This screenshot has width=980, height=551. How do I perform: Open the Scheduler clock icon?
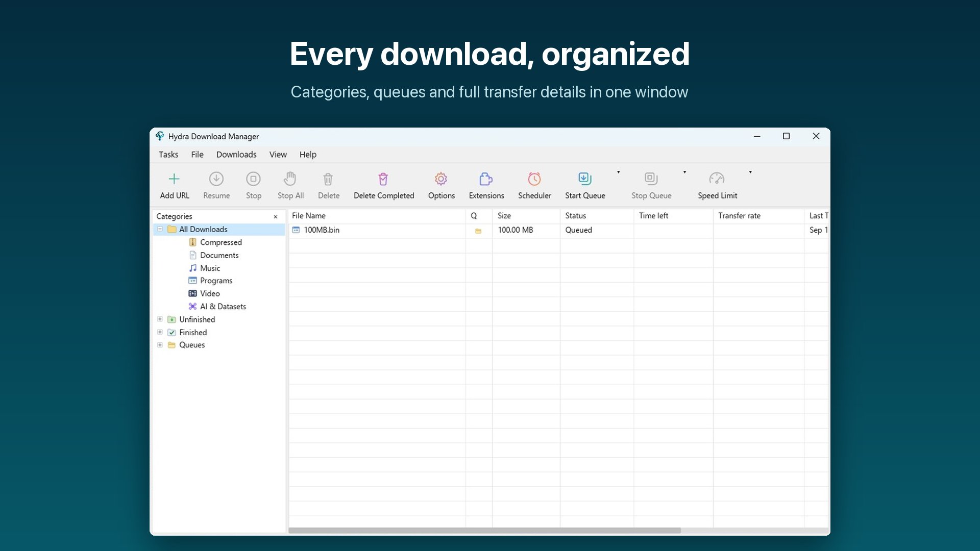pyautogui.click(x=534, y=179)
